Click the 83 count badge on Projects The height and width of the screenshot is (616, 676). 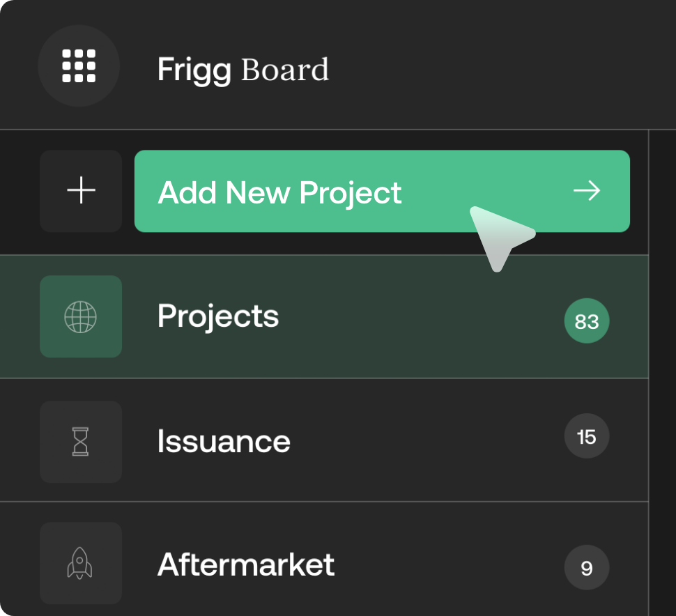point(587,321)
